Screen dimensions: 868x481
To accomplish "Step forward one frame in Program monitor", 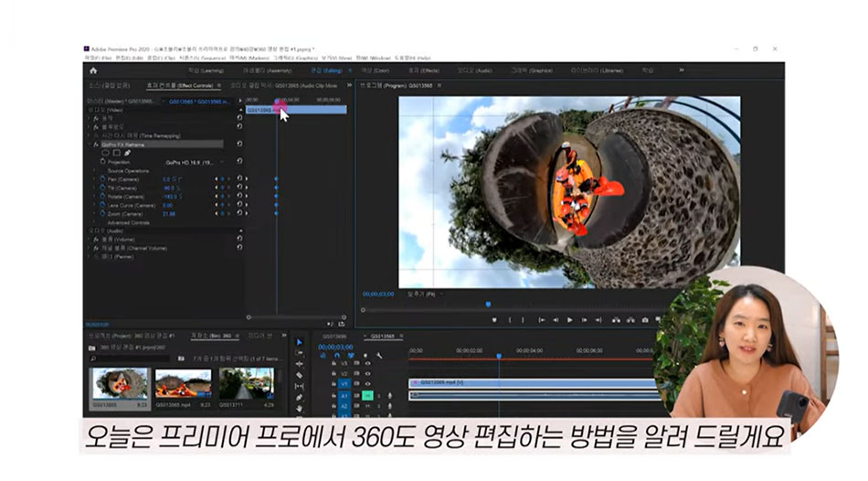I will pos(584,320).
